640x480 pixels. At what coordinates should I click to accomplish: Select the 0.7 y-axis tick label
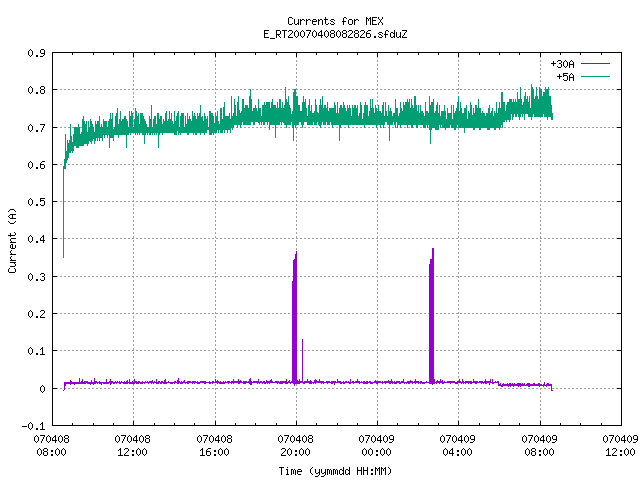point(36,128)
